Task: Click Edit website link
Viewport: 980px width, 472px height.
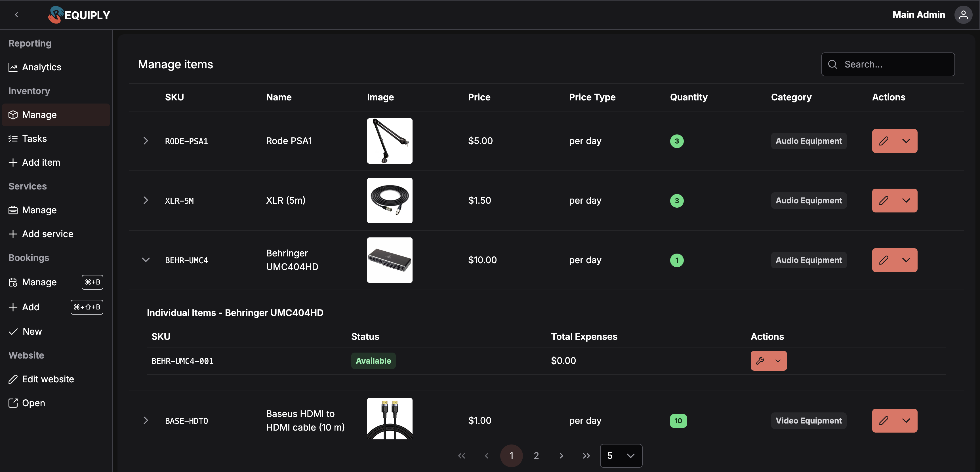Action: (48, 379)
